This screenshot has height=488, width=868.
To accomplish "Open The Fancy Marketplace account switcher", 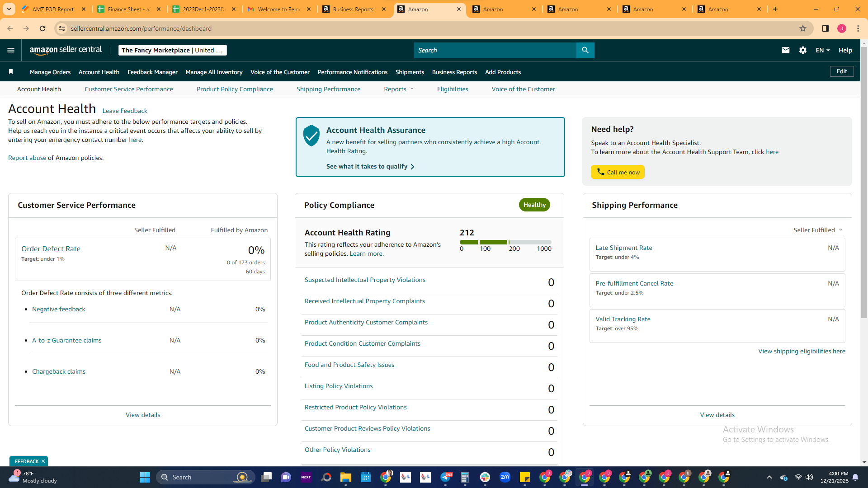I will 173,50.
